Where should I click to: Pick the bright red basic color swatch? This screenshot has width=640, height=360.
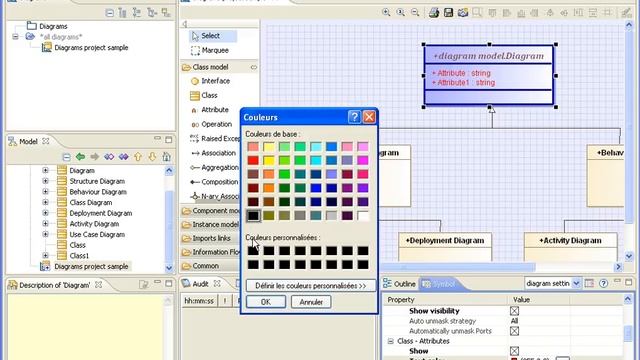point(253,160)
